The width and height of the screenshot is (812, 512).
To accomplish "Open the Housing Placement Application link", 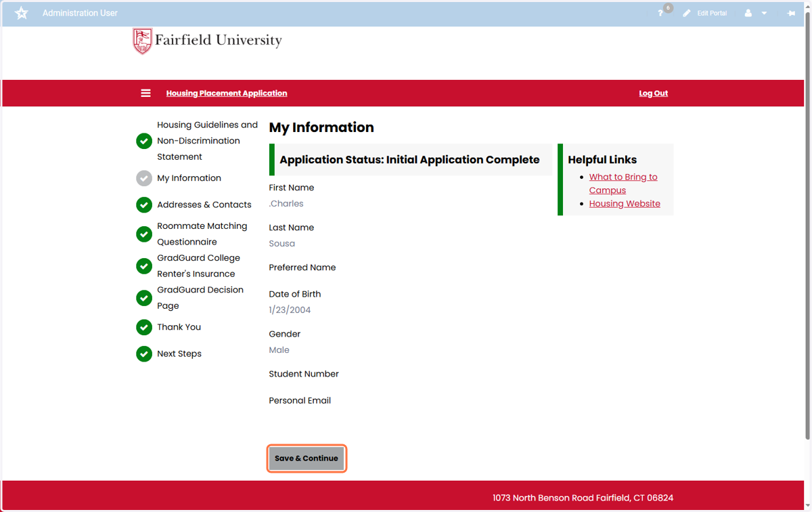I will (227, 93).
